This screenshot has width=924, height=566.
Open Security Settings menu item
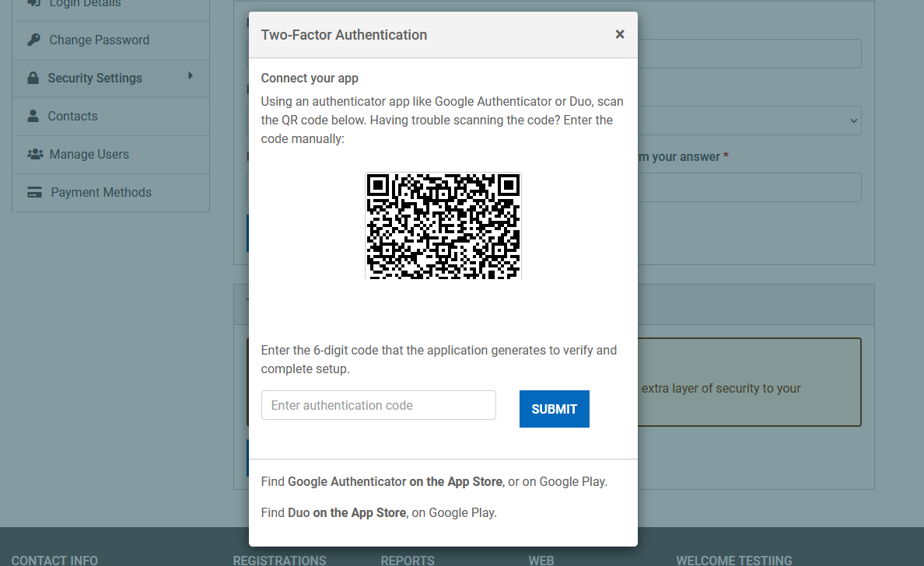tap(110, 79)
